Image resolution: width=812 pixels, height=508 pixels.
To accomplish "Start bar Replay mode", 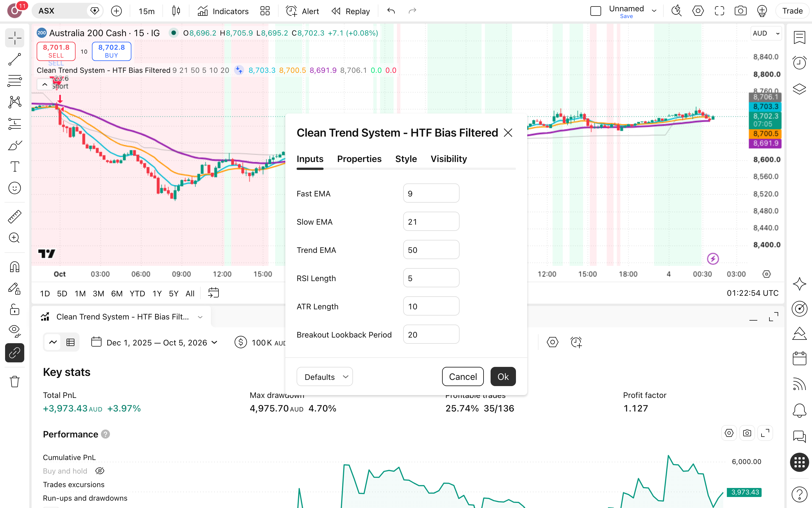I will [x=351, y=11].
